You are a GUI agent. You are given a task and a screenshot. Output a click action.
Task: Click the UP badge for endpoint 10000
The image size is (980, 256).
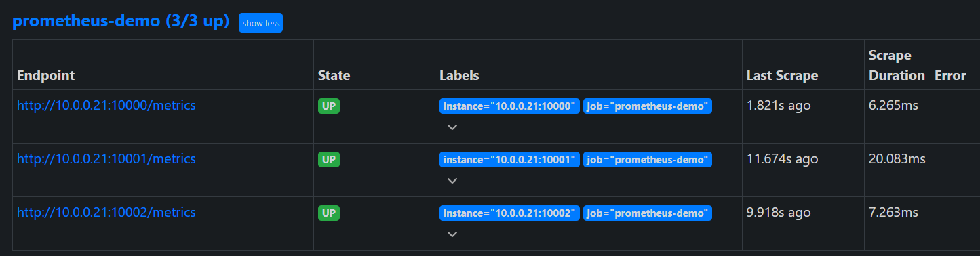click(x=329, y=106)
